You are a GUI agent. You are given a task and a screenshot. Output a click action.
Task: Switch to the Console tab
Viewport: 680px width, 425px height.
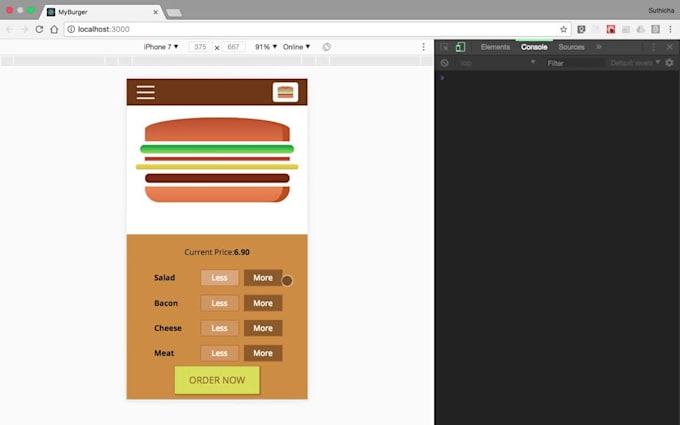pos(534,47)
